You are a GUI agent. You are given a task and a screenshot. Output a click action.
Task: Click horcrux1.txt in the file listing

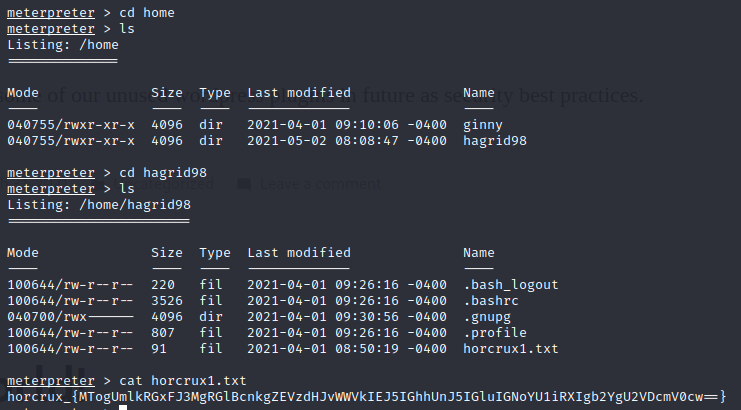pyautogui.click(x=511, y=349)
